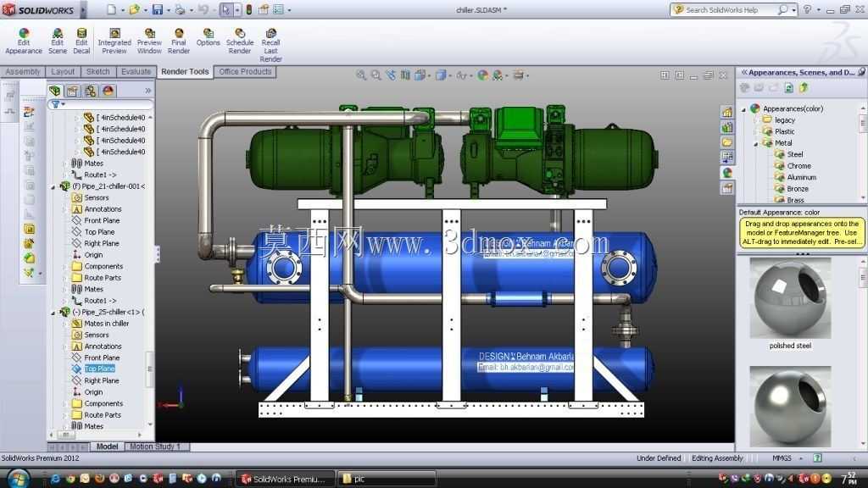
Task: Open Edit Appearance tool
Action: [x=23, y=42]
